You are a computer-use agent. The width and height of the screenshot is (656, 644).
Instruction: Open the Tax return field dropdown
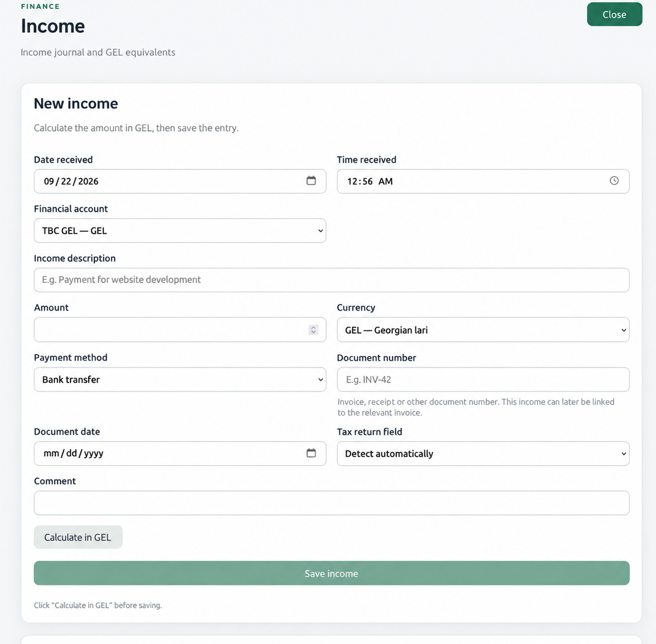click(x=483, y=454)
